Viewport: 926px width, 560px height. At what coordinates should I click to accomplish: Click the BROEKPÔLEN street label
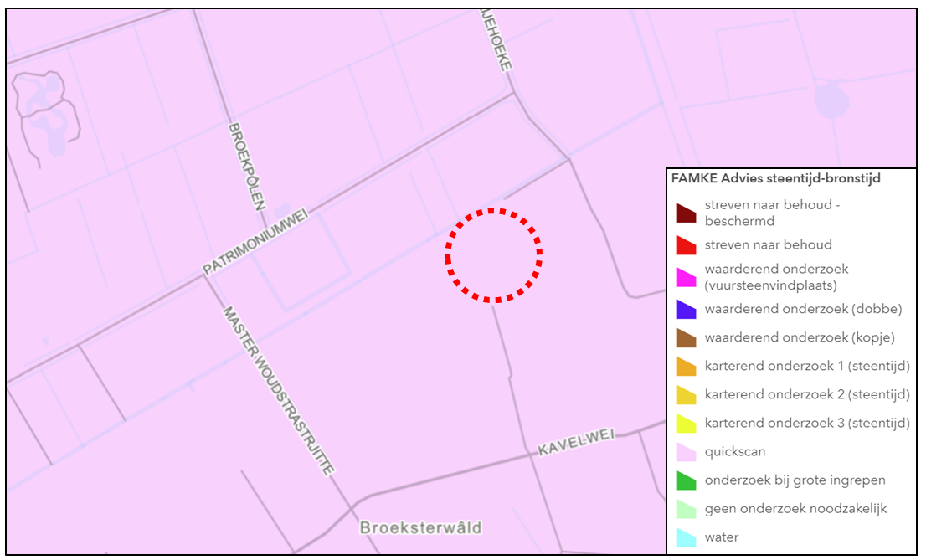pos(247,167)
